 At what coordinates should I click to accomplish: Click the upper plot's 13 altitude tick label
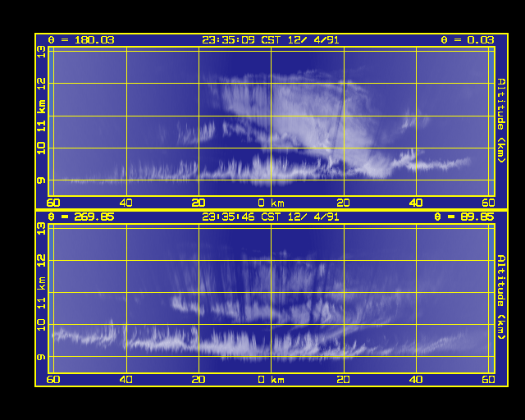[x=41, y=52]
